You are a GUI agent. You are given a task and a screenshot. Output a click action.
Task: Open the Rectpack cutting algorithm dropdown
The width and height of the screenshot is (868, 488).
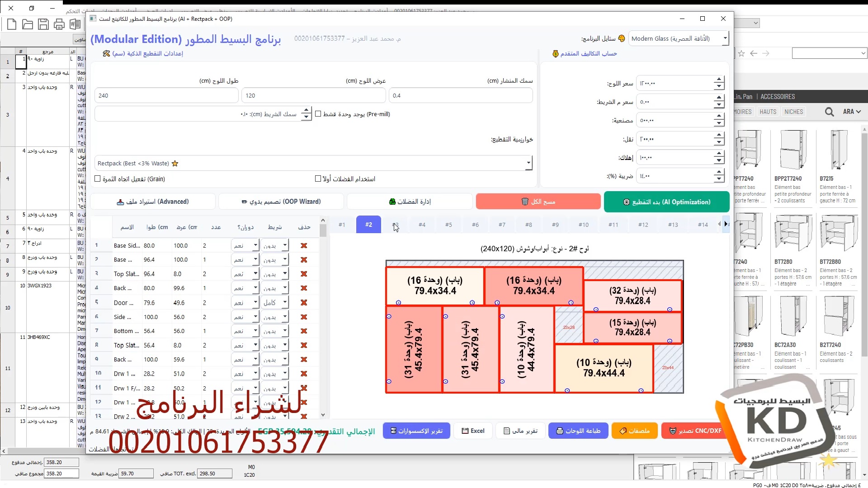[528, 163]
